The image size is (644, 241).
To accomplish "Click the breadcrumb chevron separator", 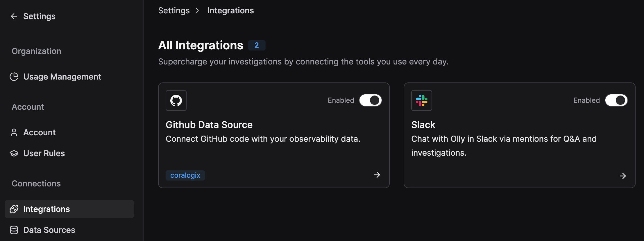I will click(x=198, y=11).
